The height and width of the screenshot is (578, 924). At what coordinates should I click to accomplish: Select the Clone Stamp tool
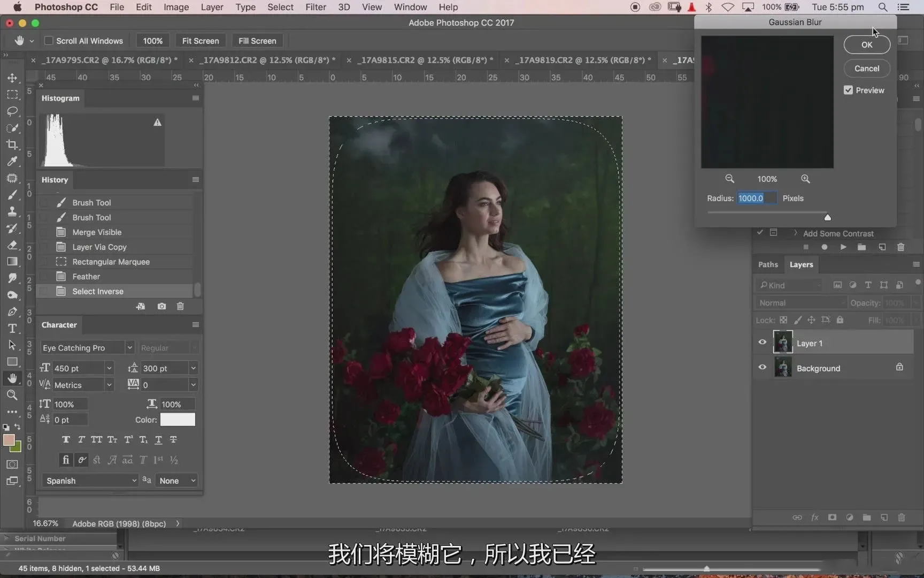12,211
